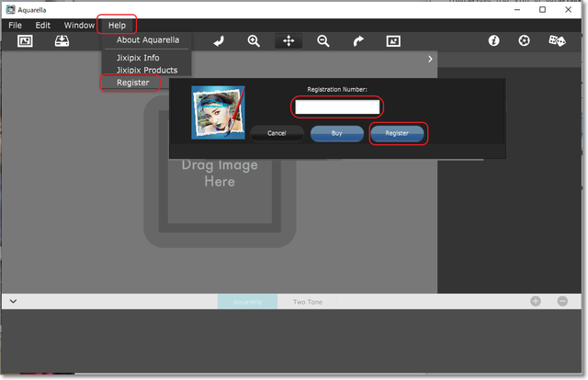Screen dimensions: 588x380
Task: Click the round help icon beside info
Action: pyautogui.click(x=524, y=41)
